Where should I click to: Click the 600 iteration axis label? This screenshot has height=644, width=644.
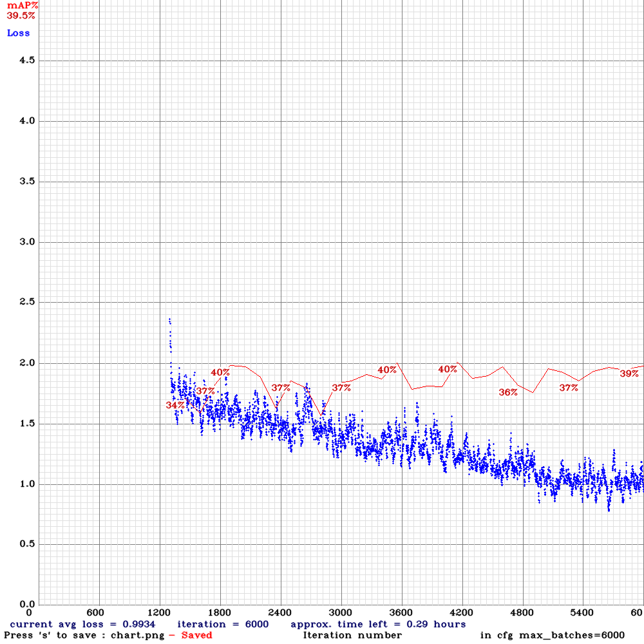coord(95,612)
